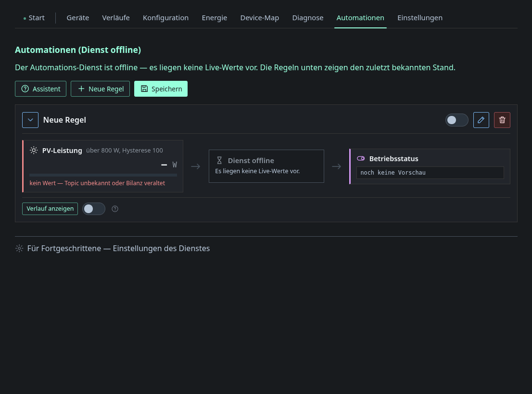Click the 'noch keine Vorschau' preview field

[430, 173]
